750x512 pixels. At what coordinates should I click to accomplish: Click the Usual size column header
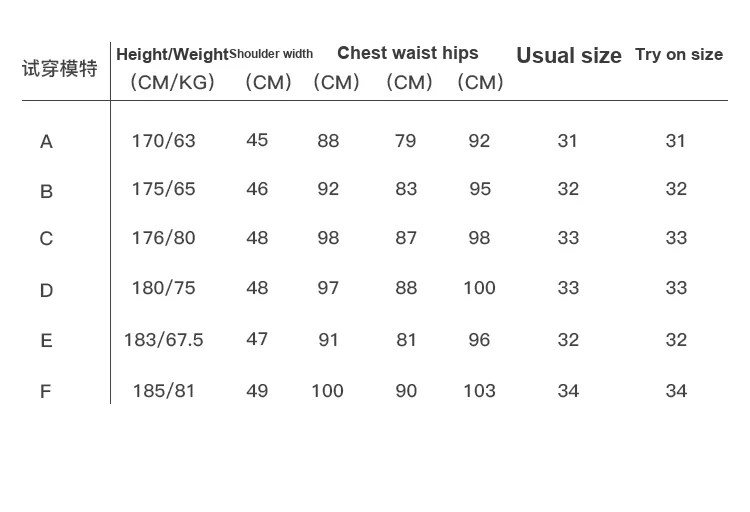click(569, 56)
